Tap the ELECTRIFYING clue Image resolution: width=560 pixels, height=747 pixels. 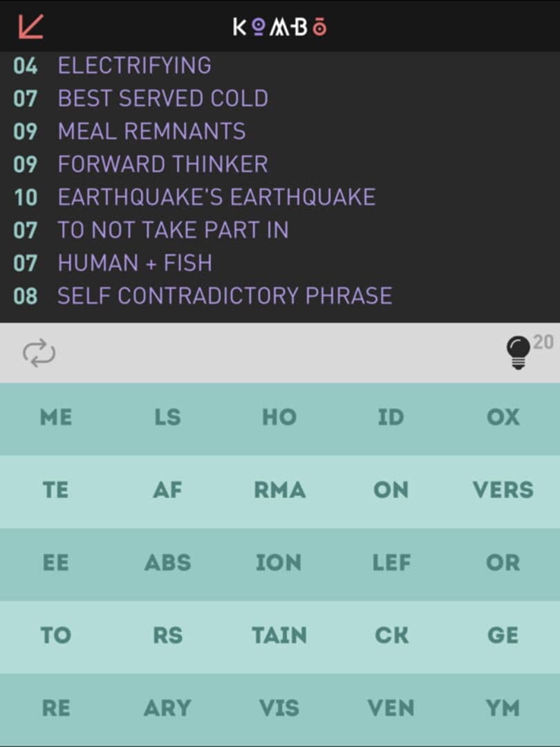[134, 66]
